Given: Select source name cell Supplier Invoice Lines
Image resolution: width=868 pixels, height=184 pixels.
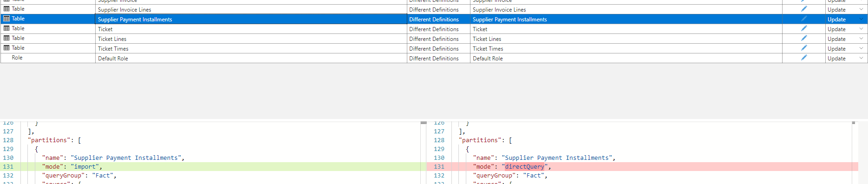Looking at the screenshot, I should tap(251, 9).
